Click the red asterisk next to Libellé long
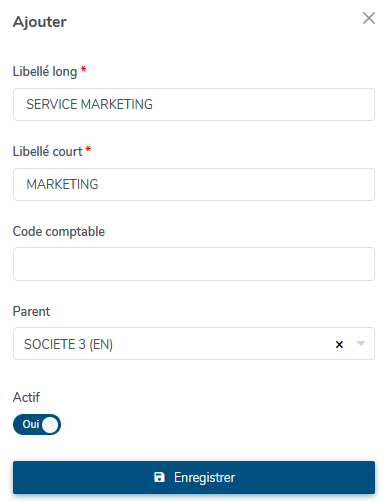This screenshot has width=386, height=502. pyautogui.click(x=83, y=69)
